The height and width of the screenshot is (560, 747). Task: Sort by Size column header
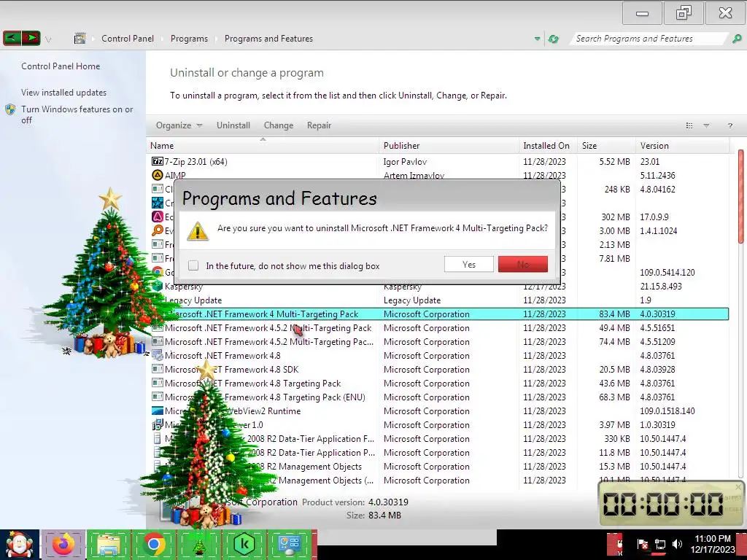[606, 146]
